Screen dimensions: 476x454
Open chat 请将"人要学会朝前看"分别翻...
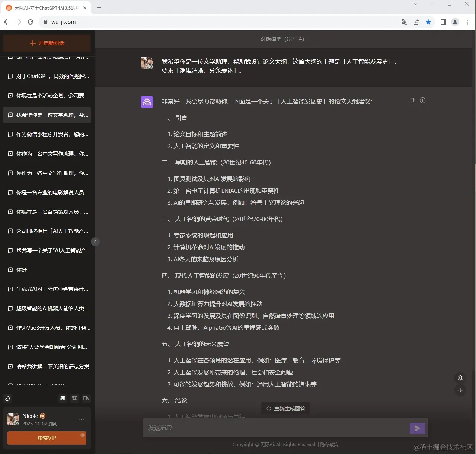pyautogui.click(x=47, y=347)
